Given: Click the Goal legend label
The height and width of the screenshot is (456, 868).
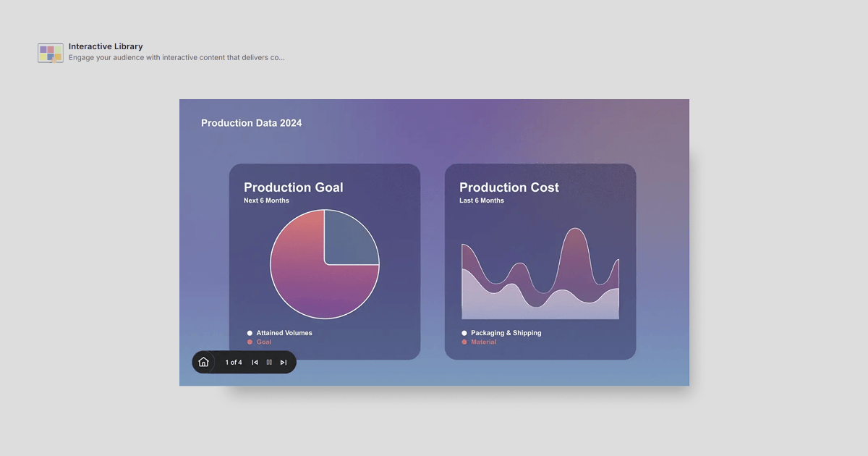Looking at the screenshot, I should [264, 342].
